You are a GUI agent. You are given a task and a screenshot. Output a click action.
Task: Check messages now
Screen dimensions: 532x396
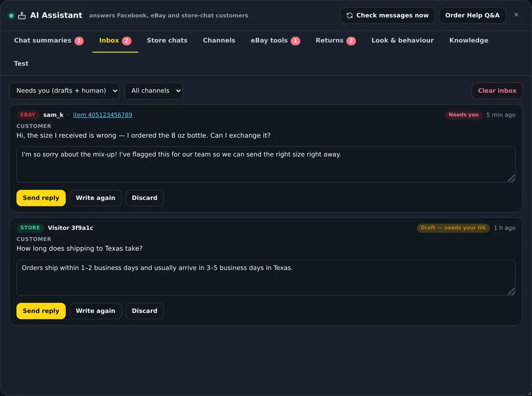387,16
